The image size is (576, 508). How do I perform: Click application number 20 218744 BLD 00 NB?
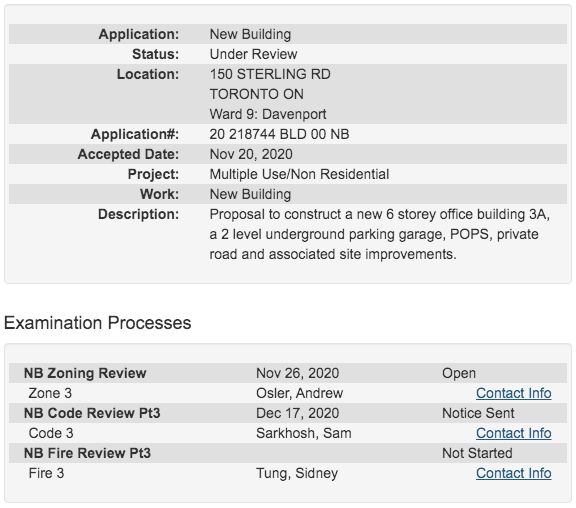click(x=279, y=134)
